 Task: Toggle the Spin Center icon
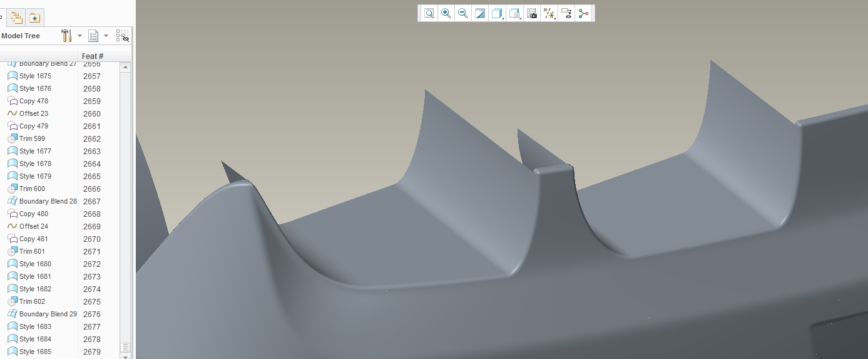pyautogui.click(x=584, y=13)
